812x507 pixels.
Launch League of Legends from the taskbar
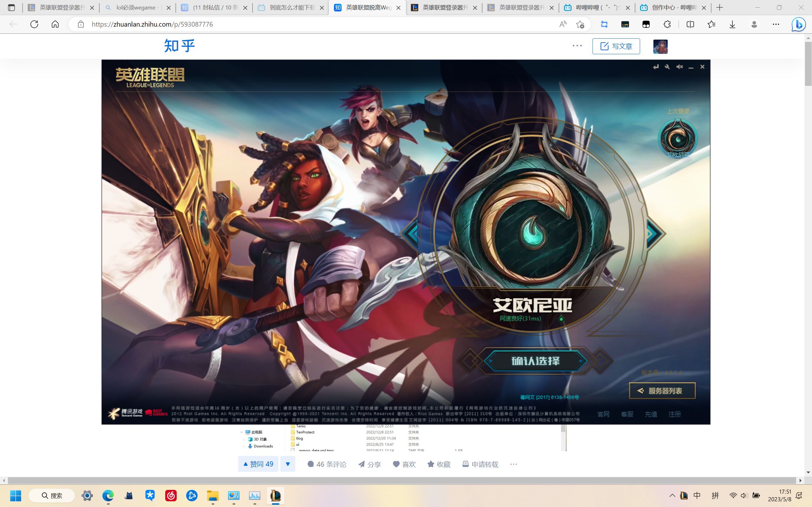275,496
